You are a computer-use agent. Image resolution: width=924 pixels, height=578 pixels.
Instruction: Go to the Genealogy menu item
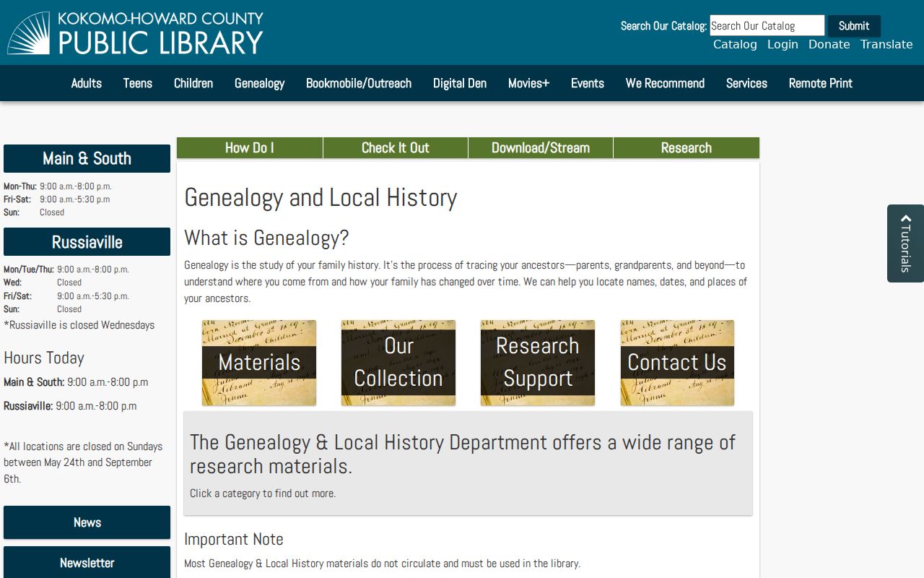(260, 83)
